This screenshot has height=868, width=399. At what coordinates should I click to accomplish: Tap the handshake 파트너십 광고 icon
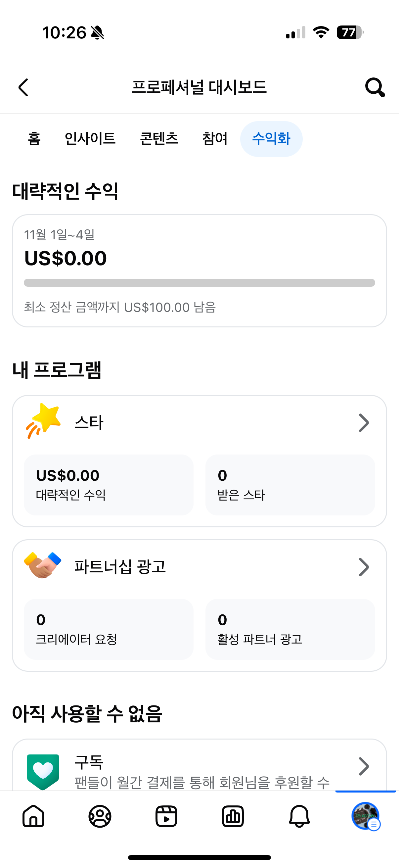pos(43,565)
